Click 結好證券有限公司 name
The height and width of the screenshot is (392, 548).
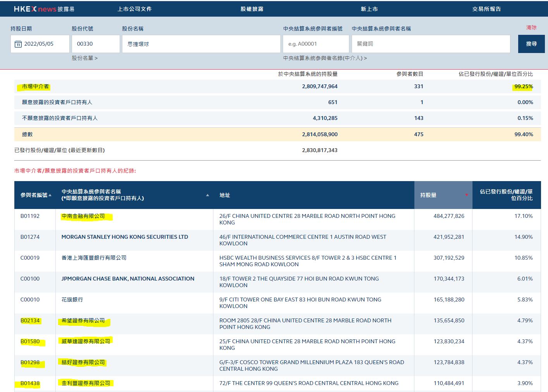click(83, 363)
